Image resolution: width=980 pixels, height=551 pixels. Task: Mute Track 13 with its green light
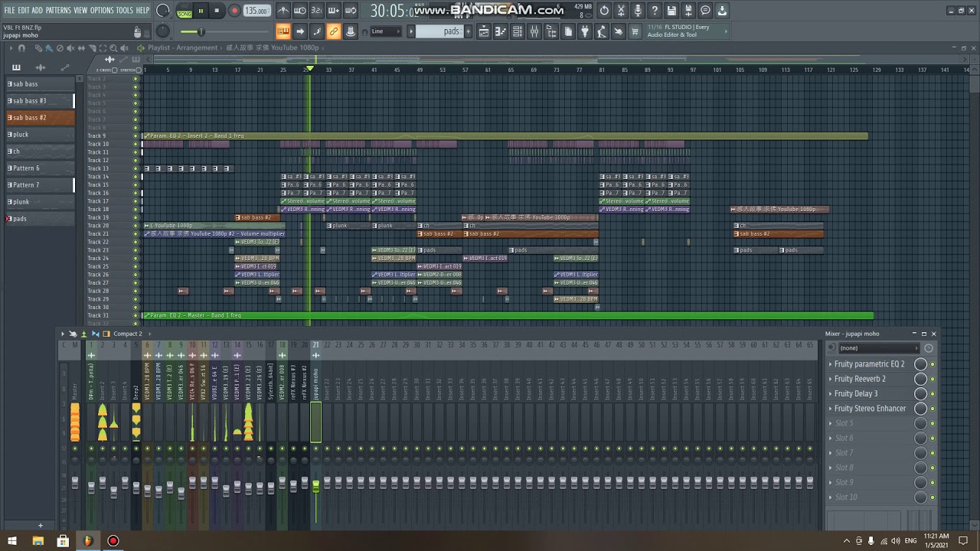click(x=136, y=169)
